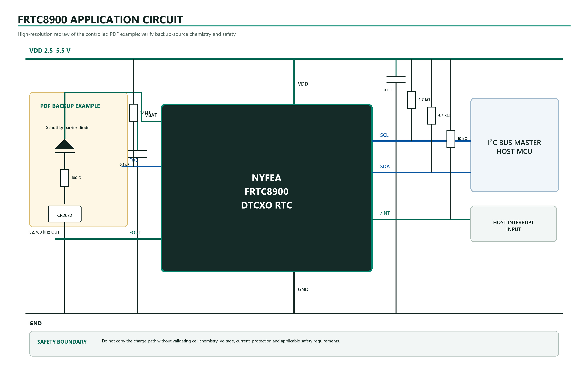The image size is (588, 372).
Task: Select the I²C BUS MASTER HOST MCU block
Action: (514, 145)
